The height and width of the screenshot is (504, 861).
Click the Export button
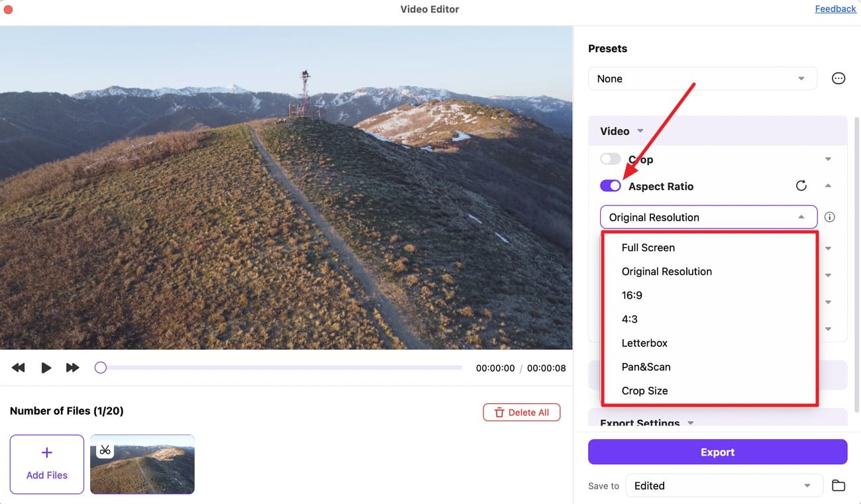tap(717, 452)
